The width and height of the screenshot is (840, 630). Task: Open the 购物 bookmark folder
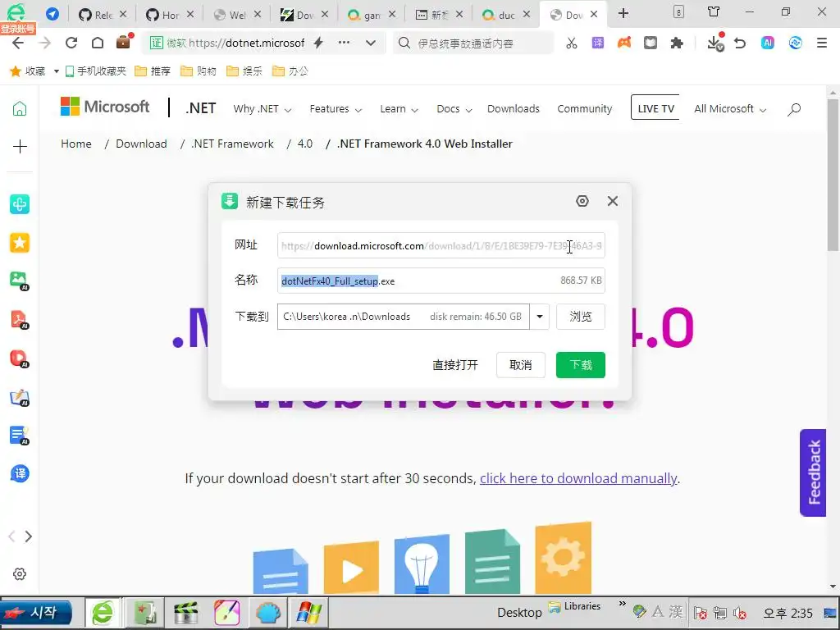[x=199, y=71]
